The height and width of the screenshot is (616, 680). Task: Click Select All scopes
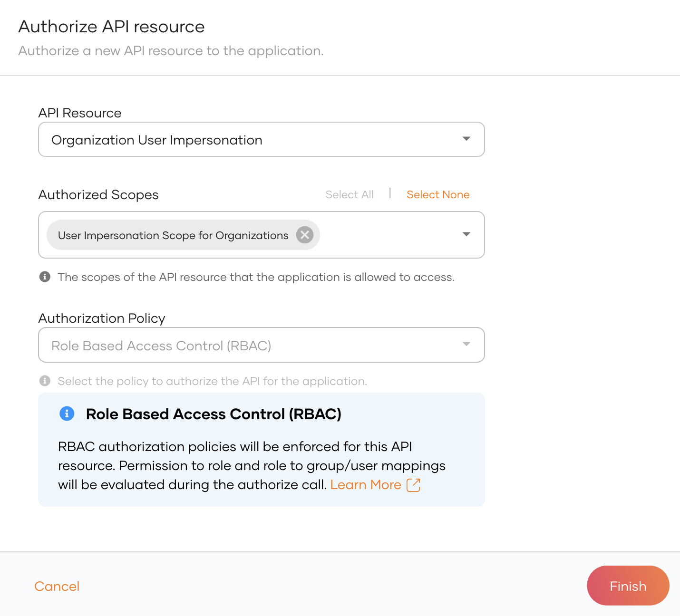(350, 194)
